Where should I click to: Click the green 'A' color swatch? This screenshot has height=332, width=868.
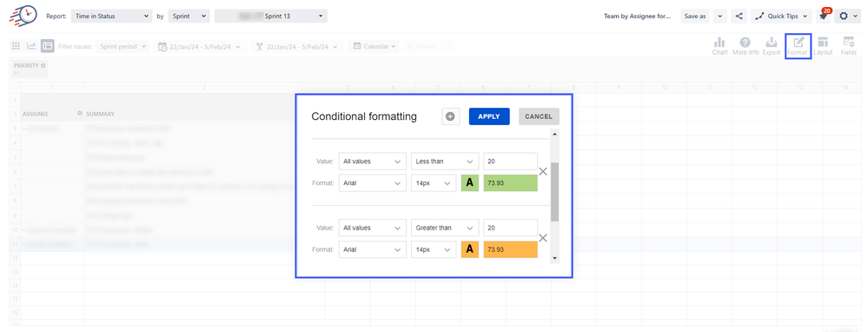470,183
